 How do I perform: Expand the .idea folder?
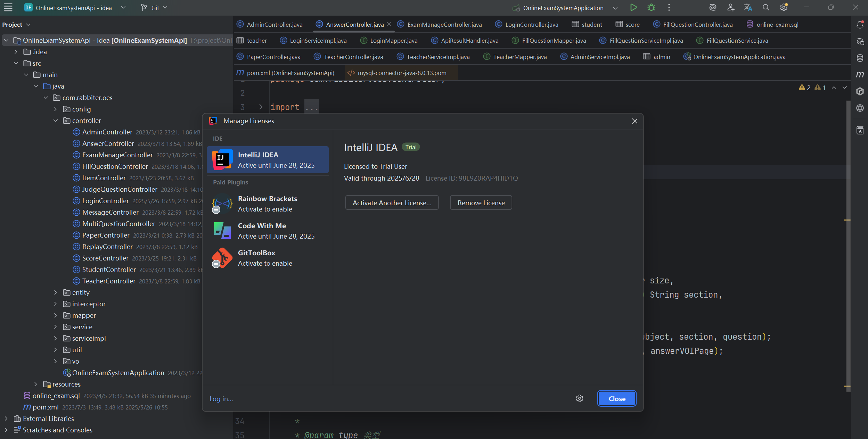16,52
